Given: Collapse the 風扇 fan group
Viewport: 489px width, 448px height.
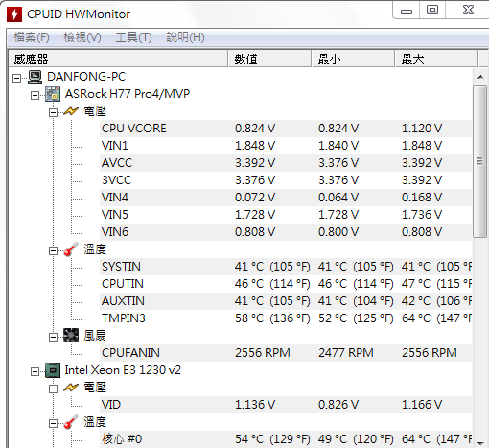Looking at the screenshot, I should point(53,337).
